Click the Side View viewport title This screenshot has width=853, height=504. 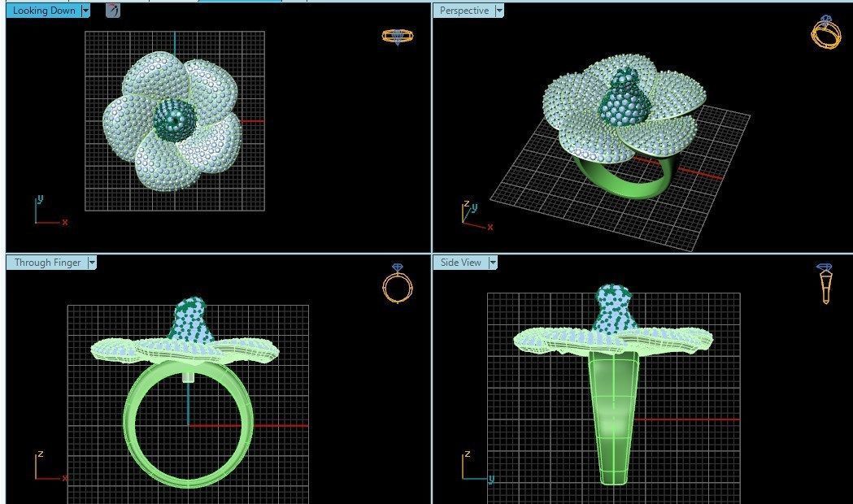pos(461,263)
